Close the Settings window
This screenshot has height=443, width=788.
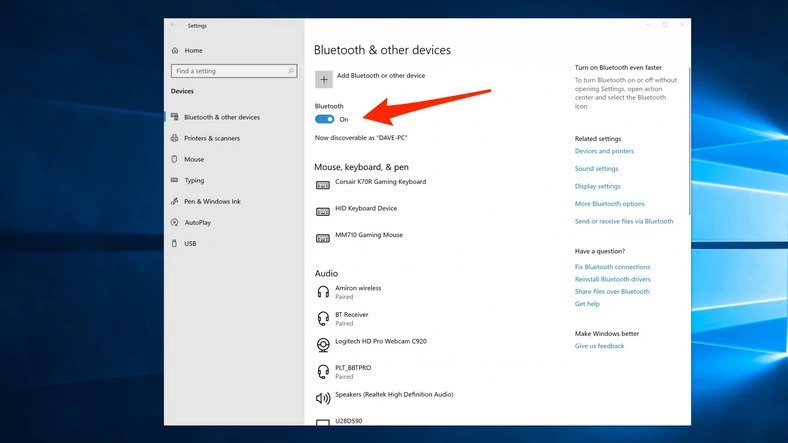pos(682,25)
